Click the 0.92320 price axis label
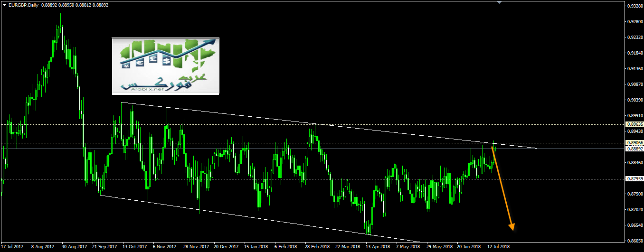Image resolution: width=644 pixels, height=252 pixels. pyautogui.click(x=635, y=37)
